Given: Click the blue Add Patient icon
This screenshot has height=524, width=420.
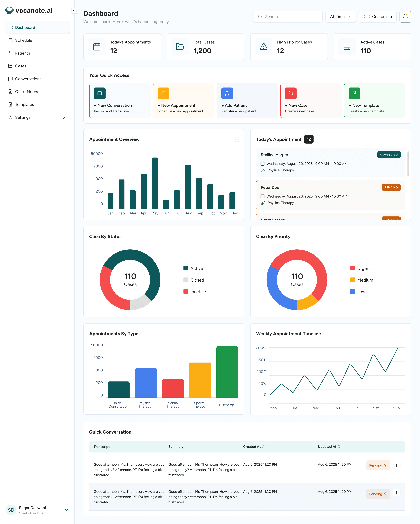Looking at the screenshot, I should [227, 93].
